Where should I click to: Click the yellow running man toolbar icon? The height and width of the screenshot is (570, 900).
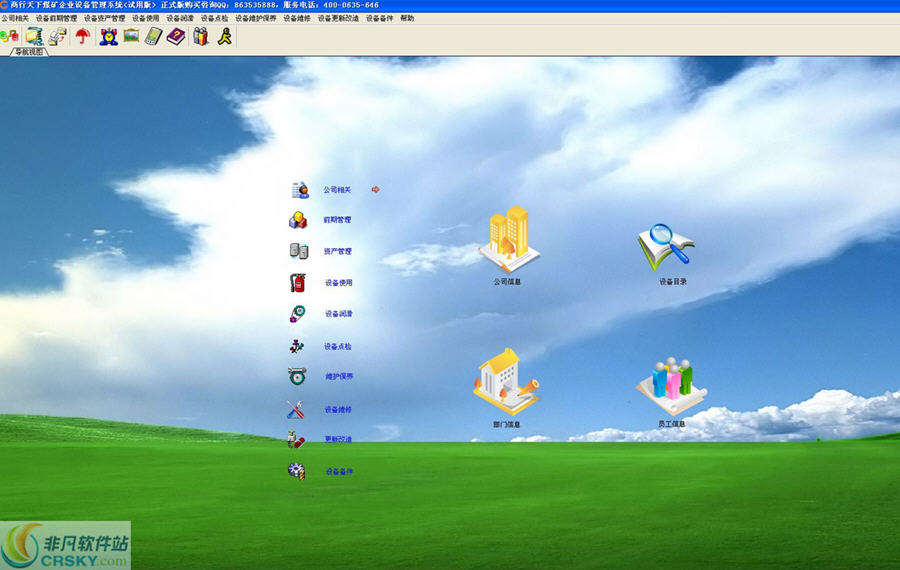224,37
